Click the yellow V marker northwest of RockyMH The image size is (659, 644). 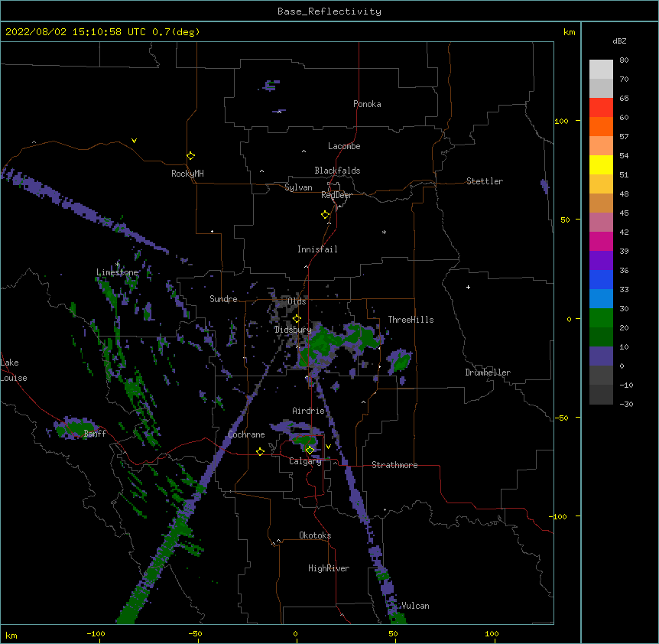coord(134,141)
